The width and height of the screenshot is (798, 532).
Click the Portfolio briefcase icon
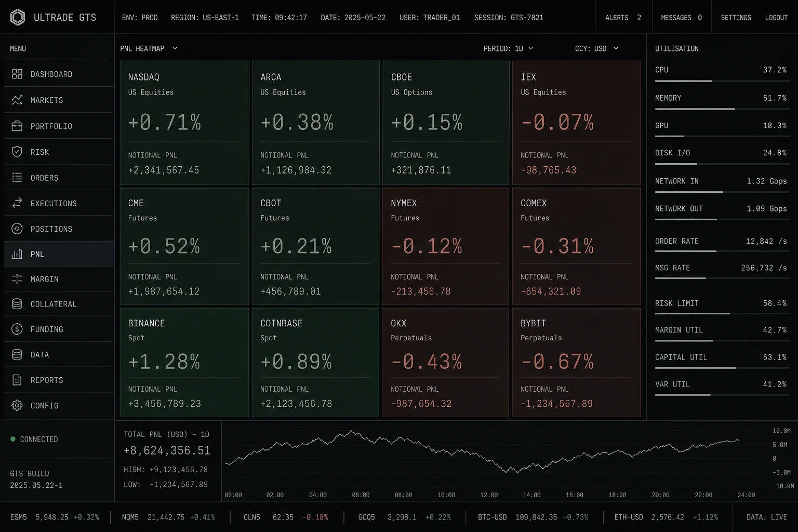(x=17, y=126)
